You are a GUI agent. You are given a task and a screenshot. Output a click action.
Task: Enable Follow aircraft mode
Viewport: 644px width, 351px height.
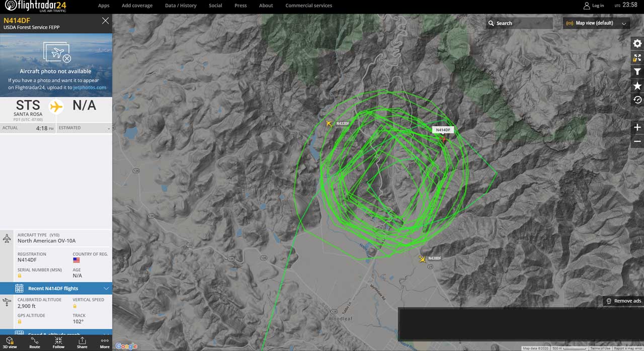pyautogui.click(x=58, y=343)
